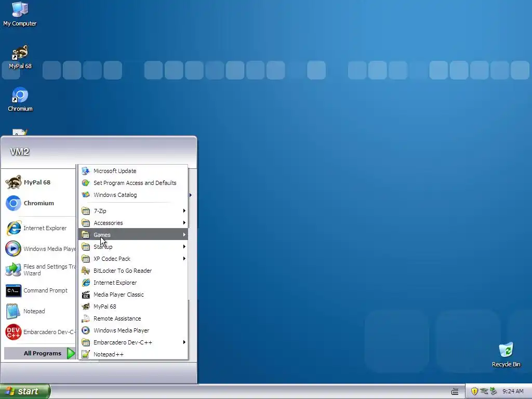The width and height of the screenshot is (532, 399).
Task: Choose Media Player Classic from programs
Action: (134, 295)
